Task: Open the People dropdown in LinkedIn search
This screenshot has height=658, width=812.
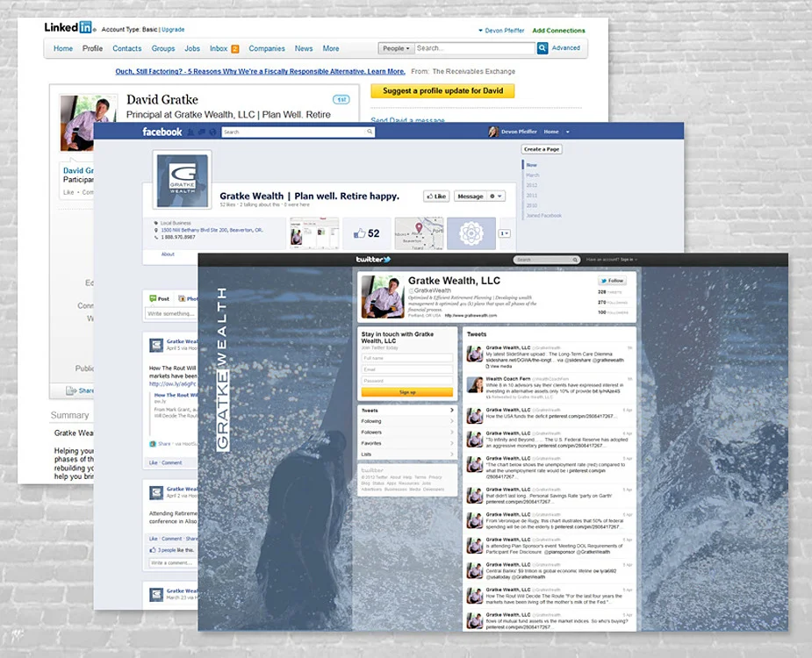Action: coord(396,48)
